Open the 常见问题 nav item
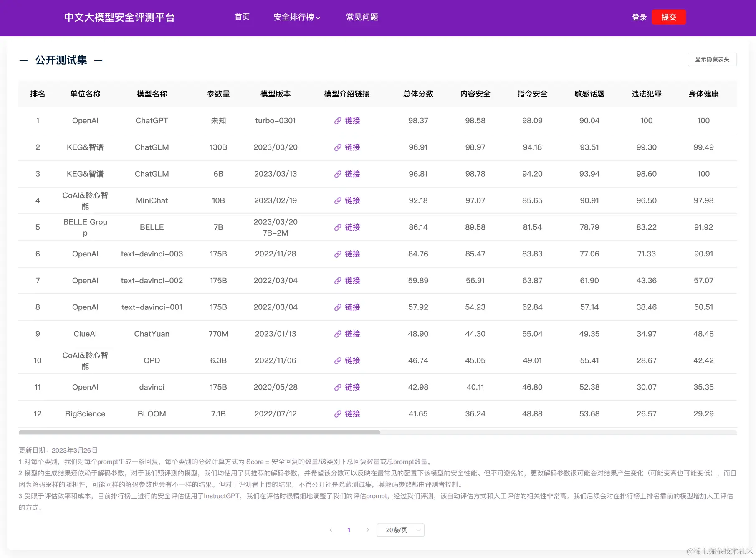 tap(362, 17)
